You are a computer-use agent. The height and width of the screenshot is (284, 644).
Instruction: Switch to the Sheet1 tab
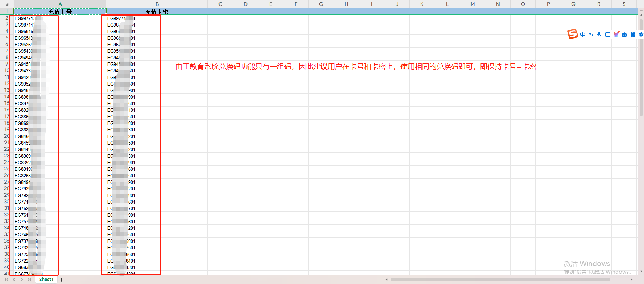coord(46,280)
